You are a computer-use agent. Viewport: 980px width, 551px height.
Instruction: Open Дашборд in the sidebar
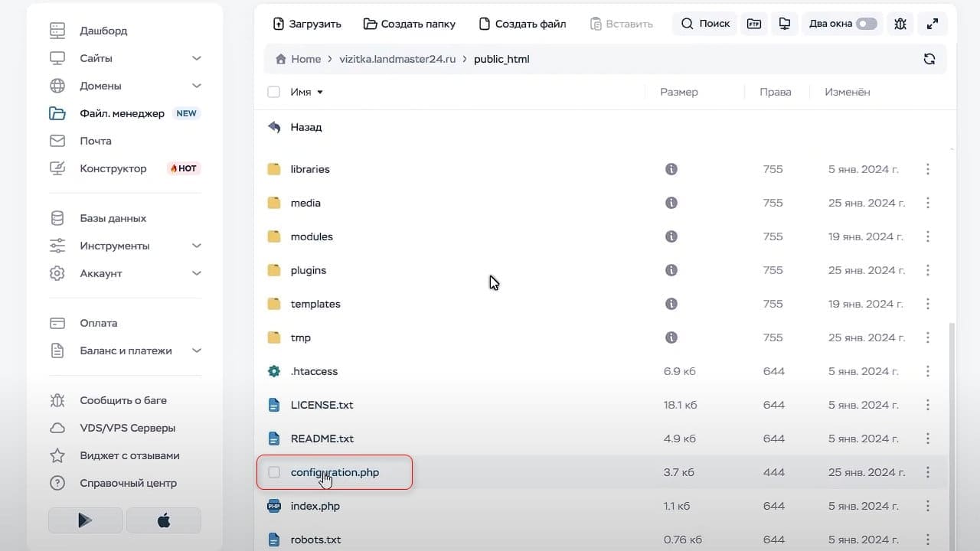click(103, 31)
